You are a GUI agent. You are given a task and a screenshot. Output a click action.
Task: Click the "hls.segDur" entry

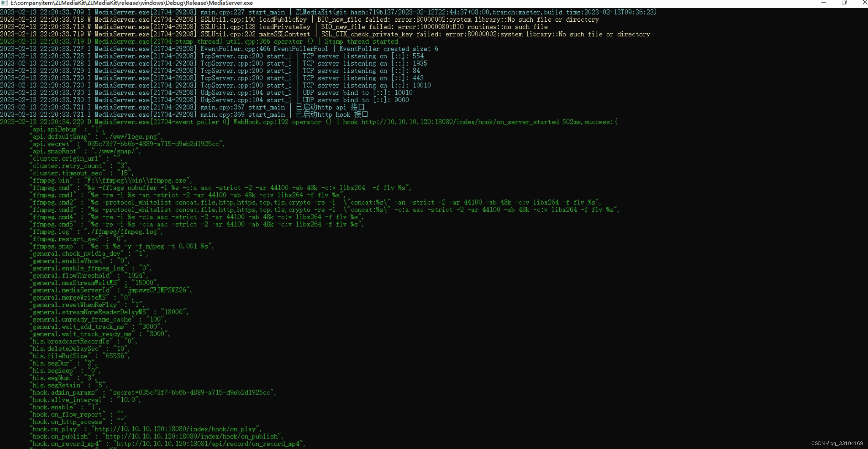63,363
